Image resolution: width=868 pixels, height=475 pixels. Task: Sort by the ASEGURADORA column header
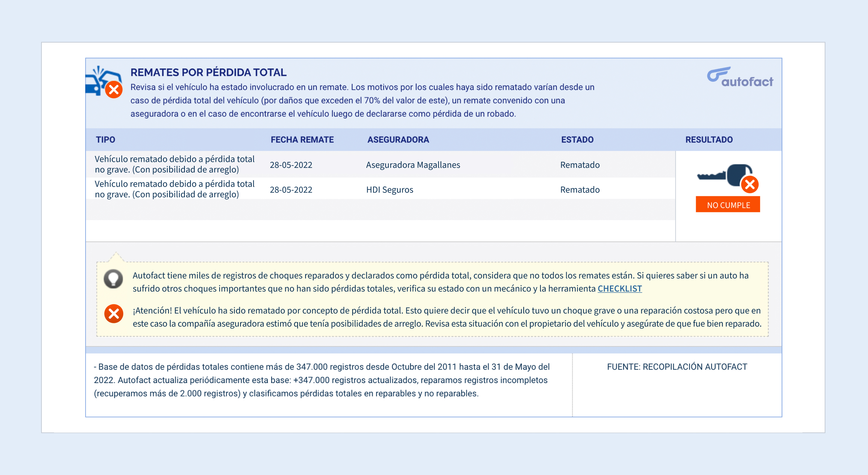[398, 139]
